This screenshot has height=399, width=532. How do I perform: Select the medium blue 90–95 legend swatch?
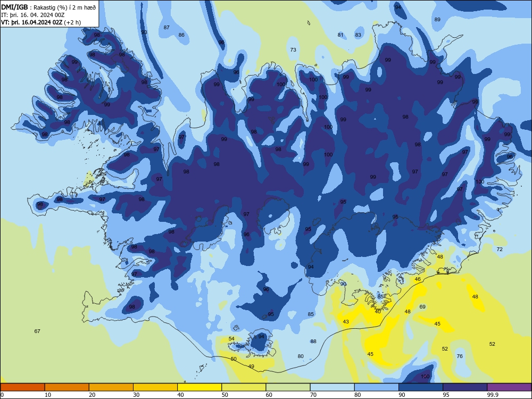point(421,387)
